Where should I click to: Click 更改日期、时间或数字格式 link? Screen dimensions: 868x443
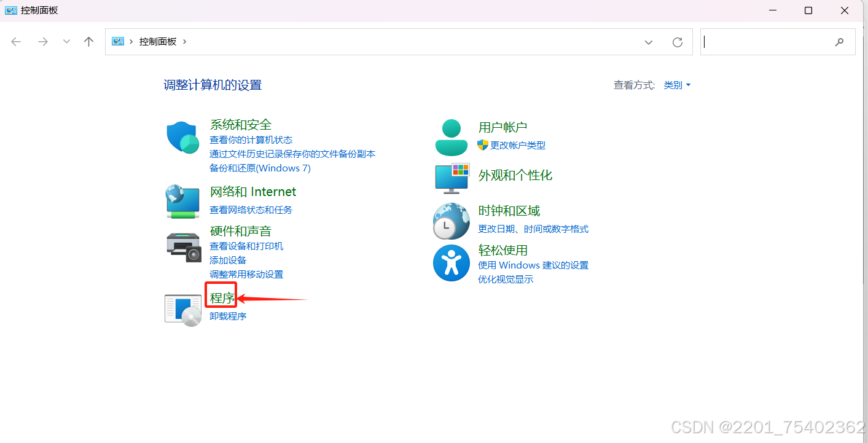[533, 229]
